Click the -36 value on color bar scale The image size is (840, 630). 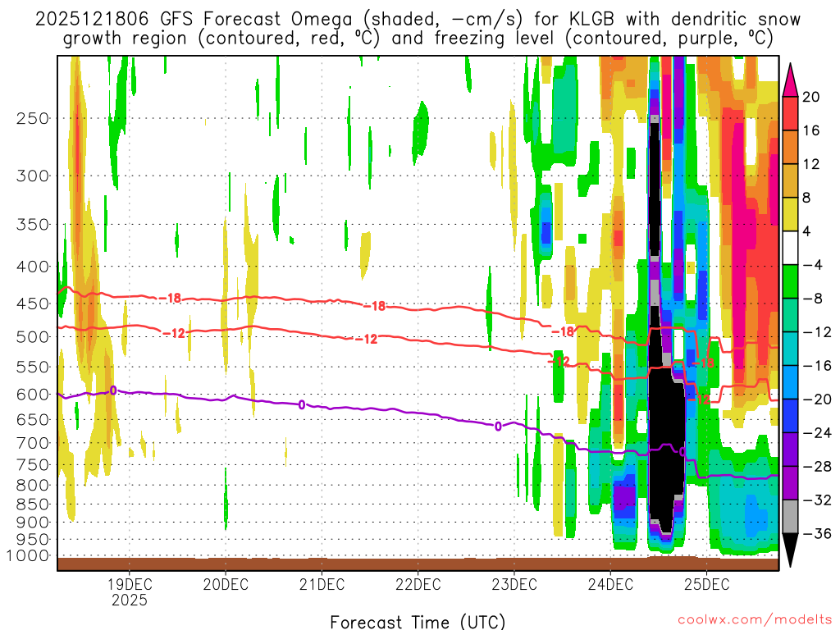(817, 533)
